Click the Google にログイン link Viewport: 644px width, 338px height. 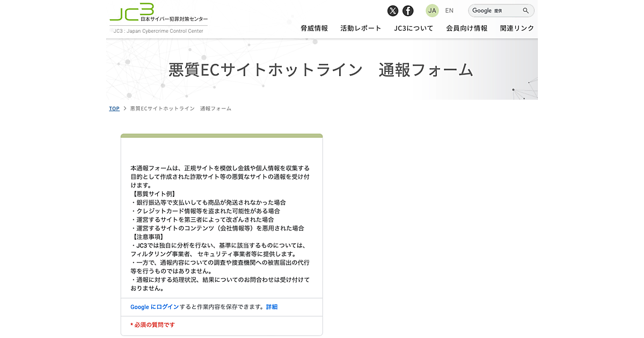point(155,307)
